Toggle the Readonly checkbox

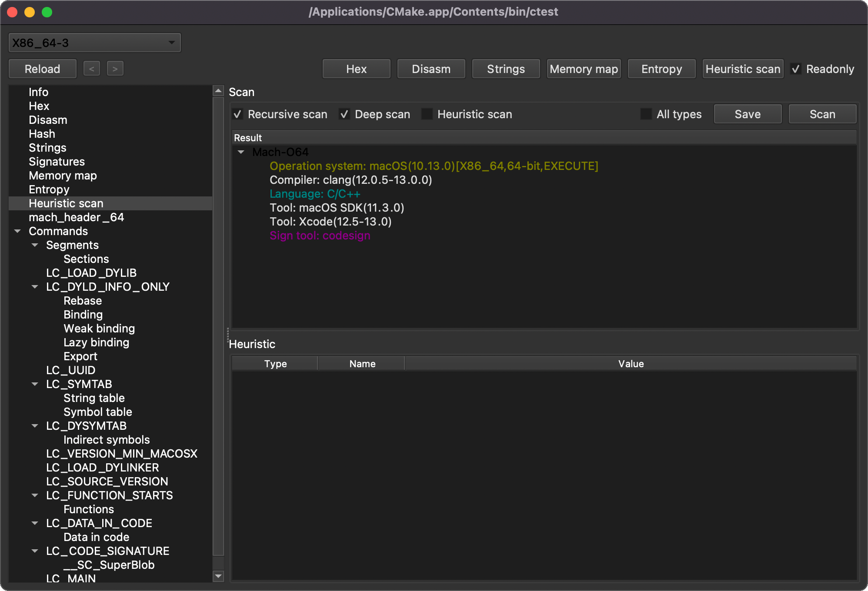click(796, 69)
